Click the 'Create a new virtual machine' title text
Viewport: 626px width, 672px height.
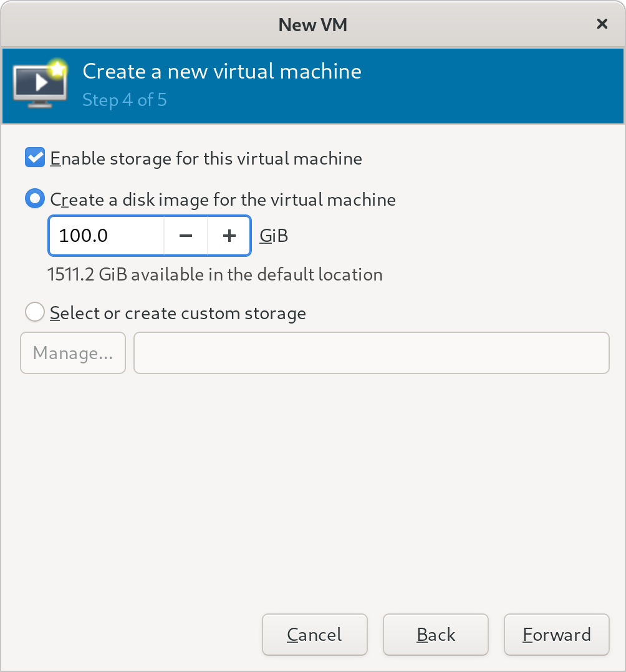click(221, 71)
